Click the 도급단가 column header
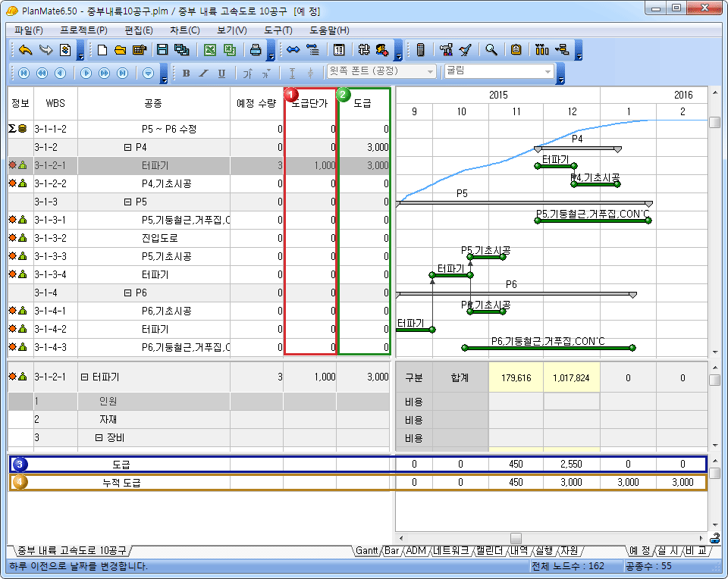Viewport: 728px width, 579px height. click(x=311, y=103)
